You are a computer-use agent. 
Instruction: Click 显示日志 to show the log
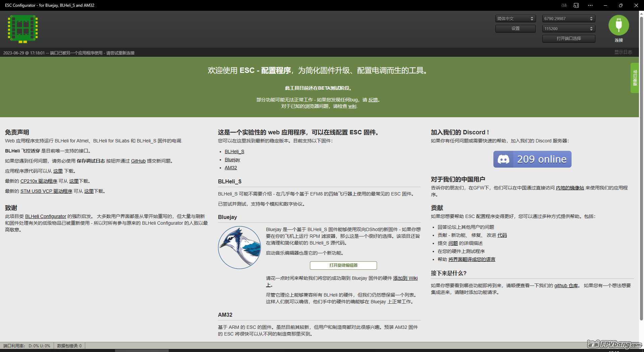pyautogui.click(x=623, y=52)
